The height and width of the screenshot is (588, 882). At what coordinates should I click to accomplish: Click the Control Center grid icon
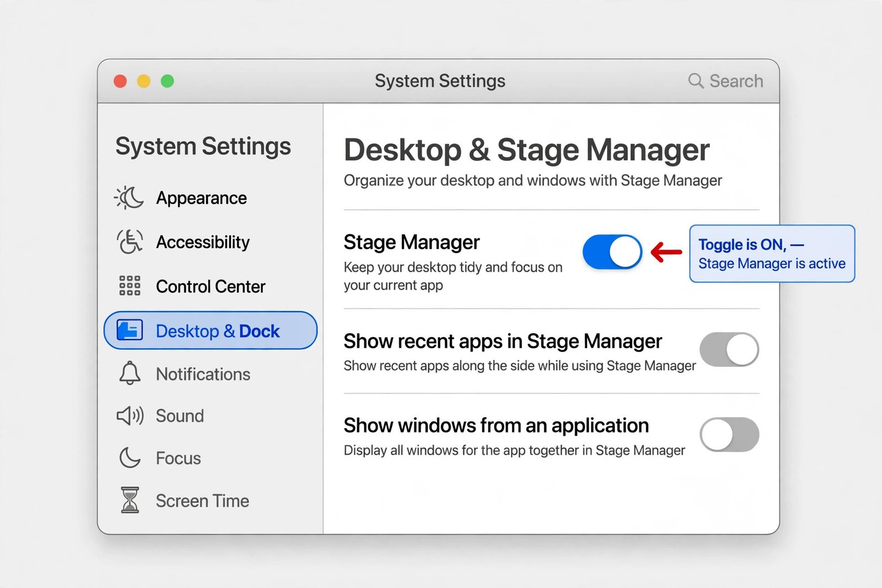(x=130, y=286)
